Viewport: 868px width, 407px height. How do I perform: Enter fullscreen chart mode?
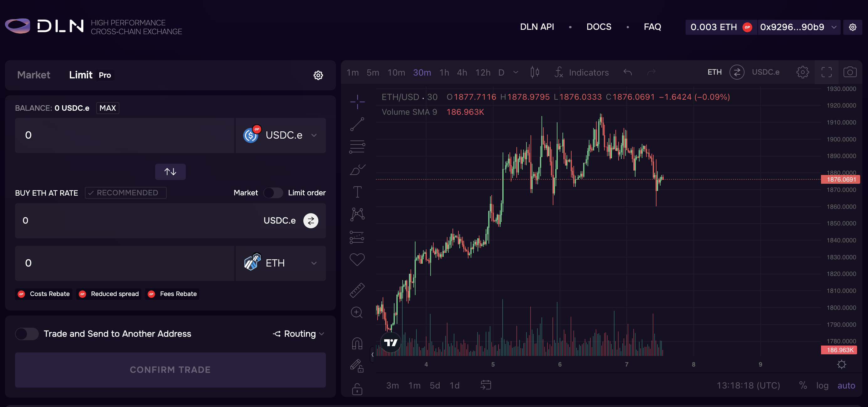pos(826,72)
